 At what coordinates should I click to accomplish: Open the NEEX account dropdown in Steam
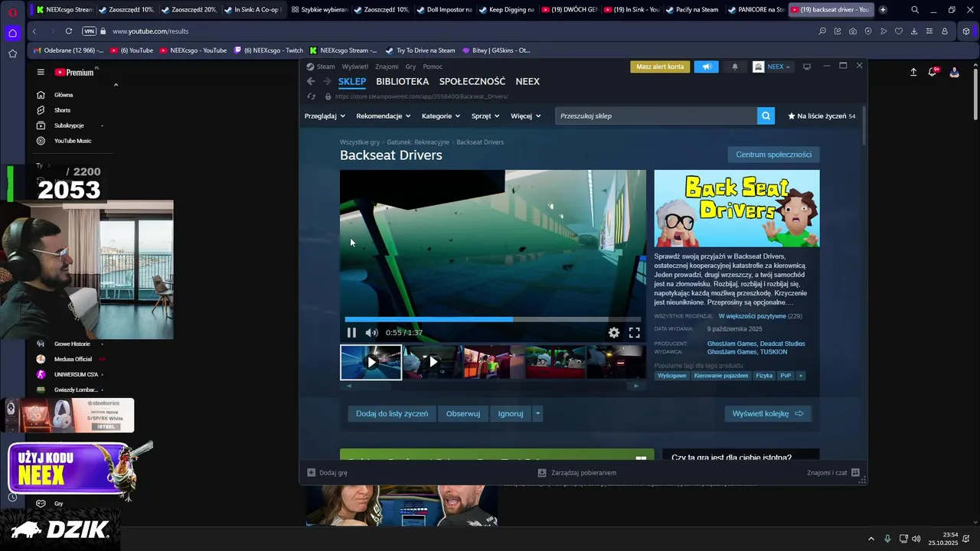tap(773, 67)
